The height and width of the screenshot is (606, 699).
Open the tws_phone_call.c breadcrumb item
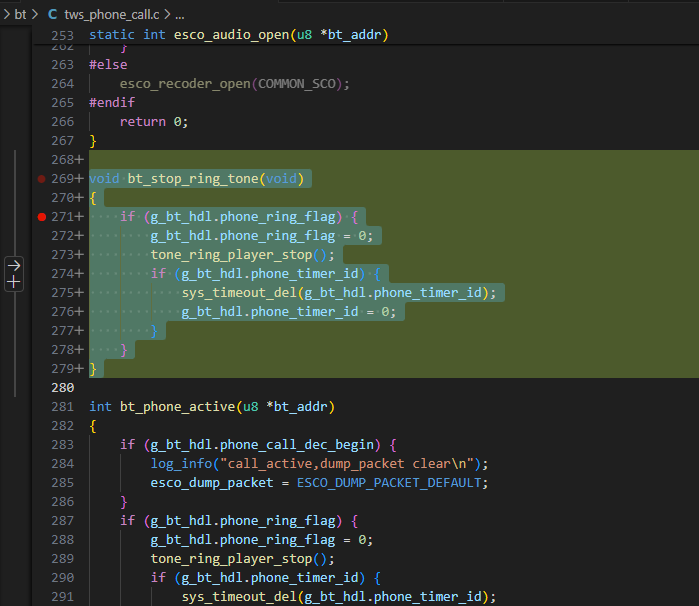coord(111,15)
